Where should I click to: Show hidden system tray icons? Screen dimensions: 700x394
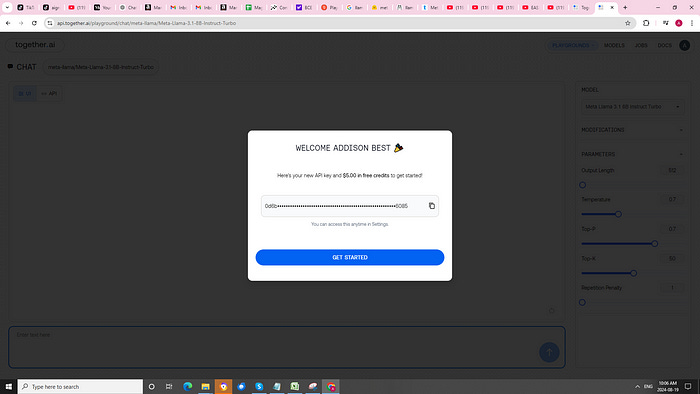[637, 386]
